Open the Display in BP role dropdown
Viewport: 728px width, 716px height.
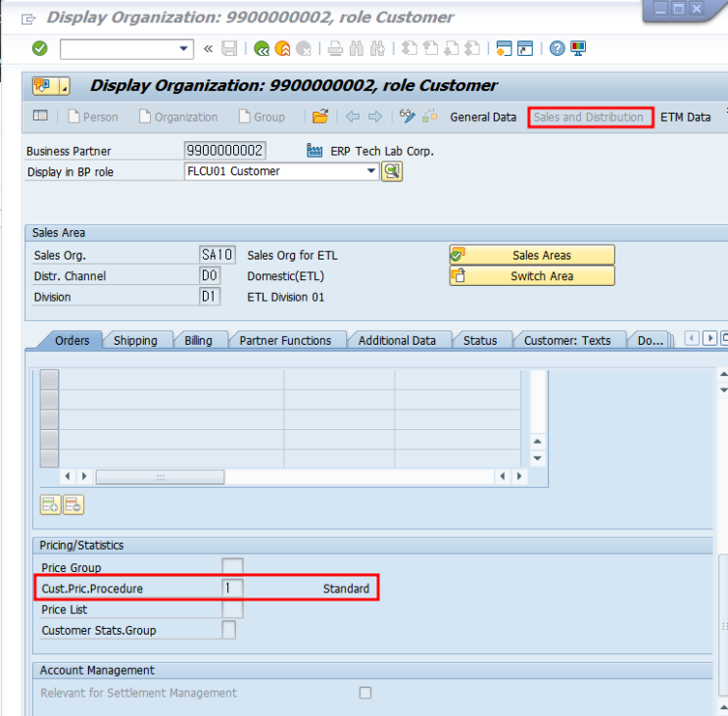(371, 170)
